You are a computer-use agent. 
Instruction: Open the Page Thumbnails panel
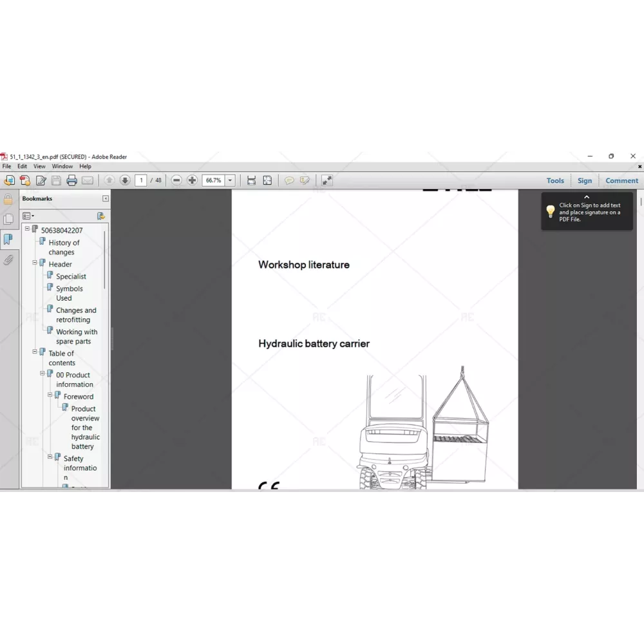point(8,220)
